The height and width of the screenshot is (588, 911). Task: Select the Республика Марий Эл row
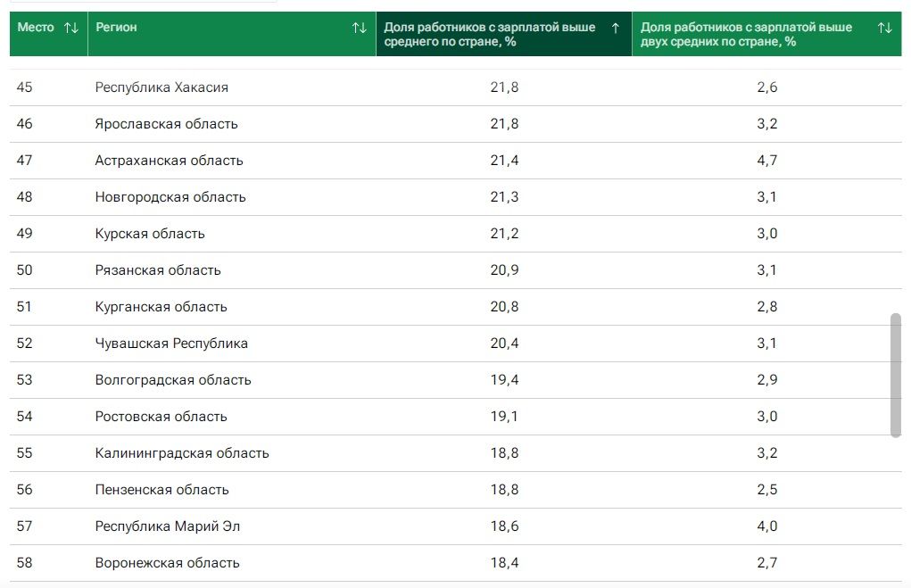tap(168, 526)
